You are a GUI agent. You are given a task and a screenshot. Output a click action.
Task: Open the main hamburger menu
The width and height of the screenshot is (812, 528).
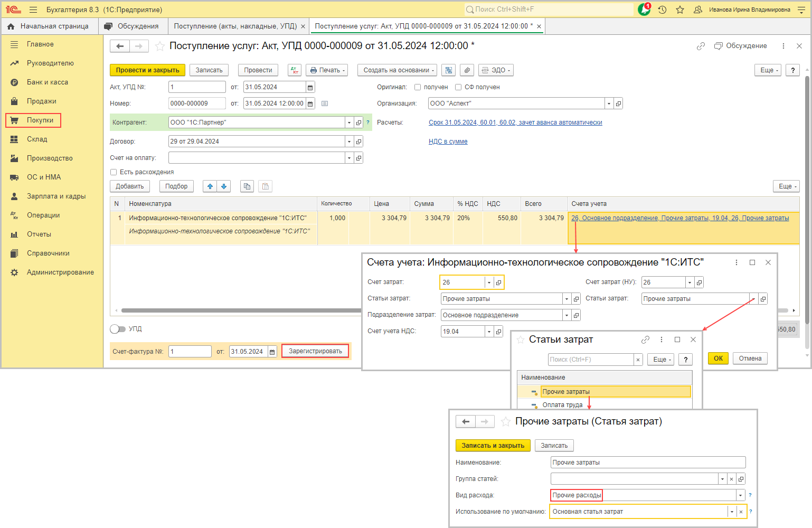click(33, 10)
